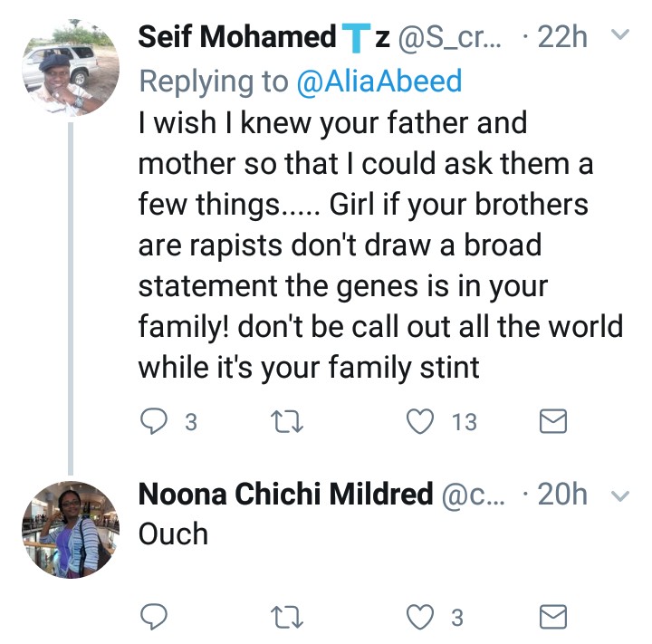This screenshot has height=644, width=652.
Task: Send Seif Mohamed's tweet via direct message
Action: click(x=553, y=421)
